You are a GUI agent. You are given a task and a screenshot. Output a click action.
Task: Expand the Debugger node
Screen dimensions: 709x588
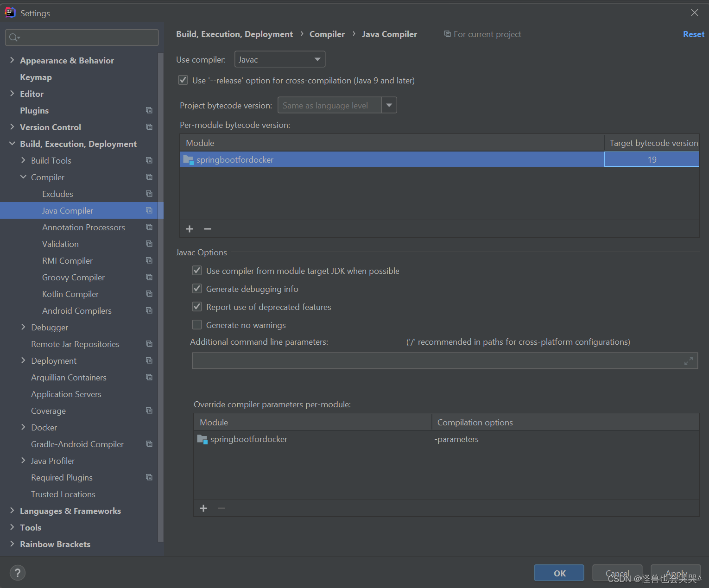click(23, 327)
